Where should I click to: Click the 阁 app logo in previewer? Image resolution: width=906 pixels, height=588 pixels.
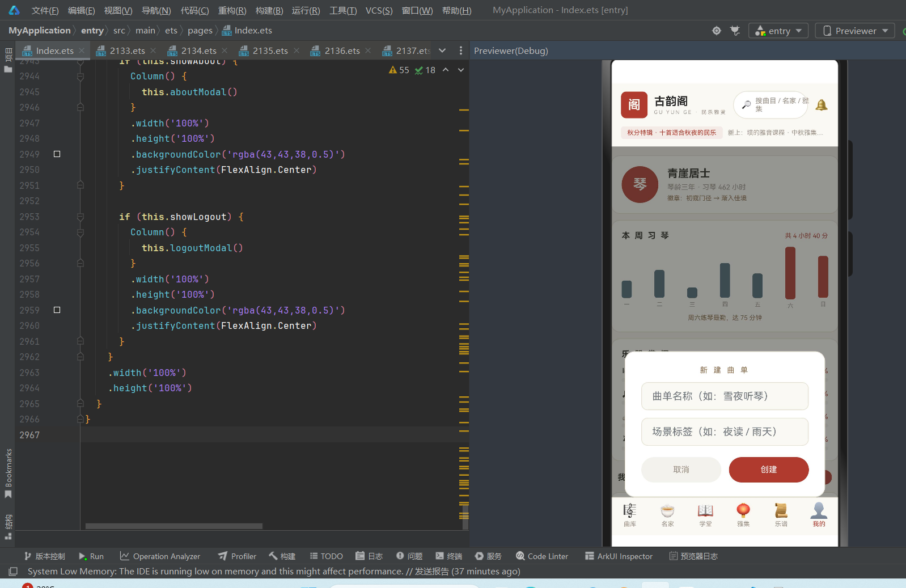[634, 105]
